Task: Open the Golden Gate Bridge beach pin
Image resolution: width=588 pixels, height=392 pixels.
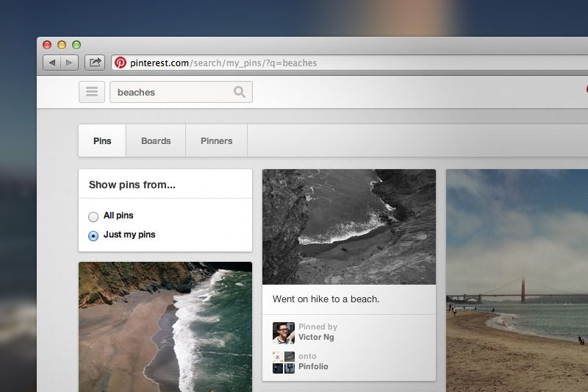Action: pos(517,279)
